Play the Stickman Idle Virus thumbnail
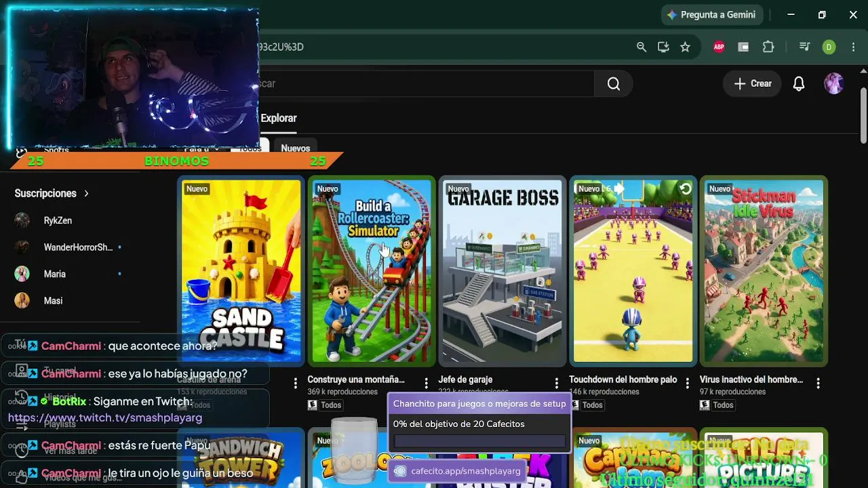The image size is (868, 488). (764, 271)
